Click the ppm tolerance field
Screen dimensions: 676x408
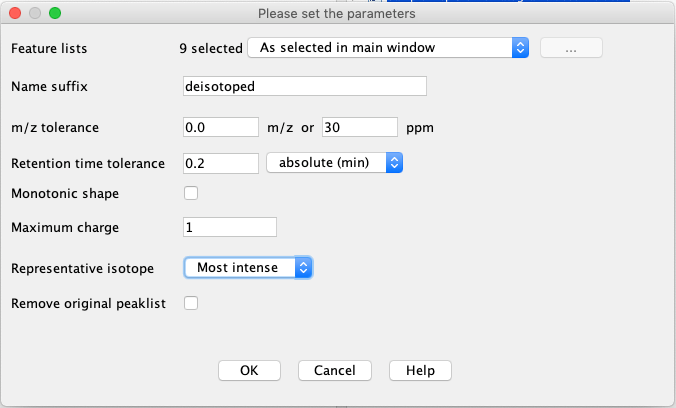[360, 127]
